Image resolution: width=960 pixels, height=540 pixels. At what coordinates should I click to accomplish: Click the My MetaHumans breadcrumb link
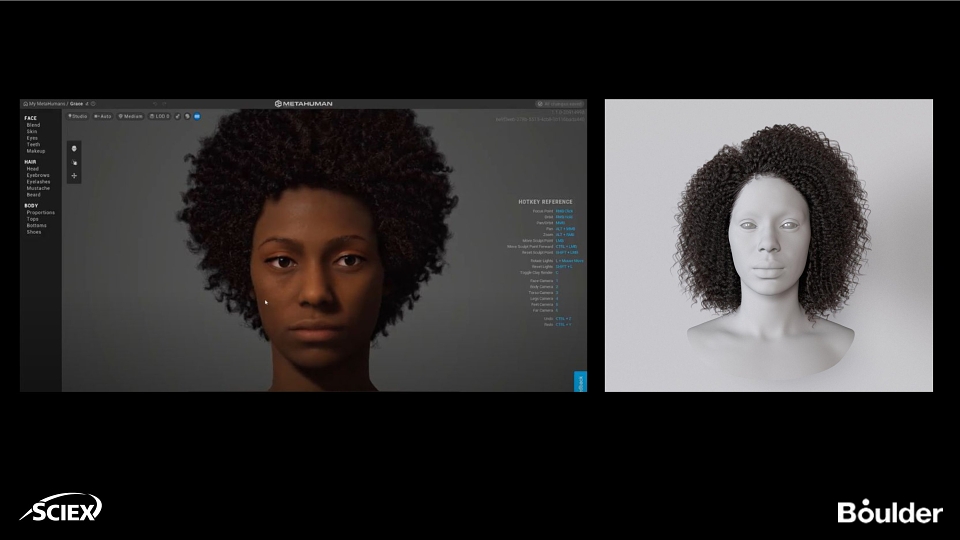(x=47, y=104)
